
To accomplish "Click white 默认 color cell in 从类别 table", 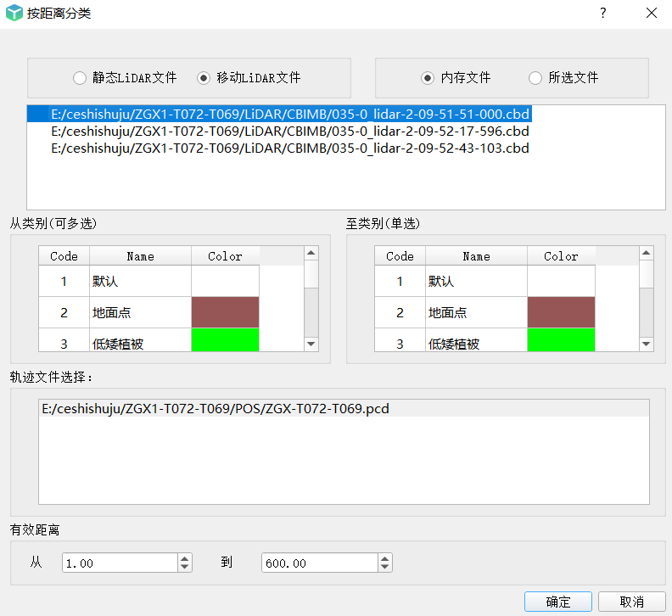I will [x=225, y=281].
